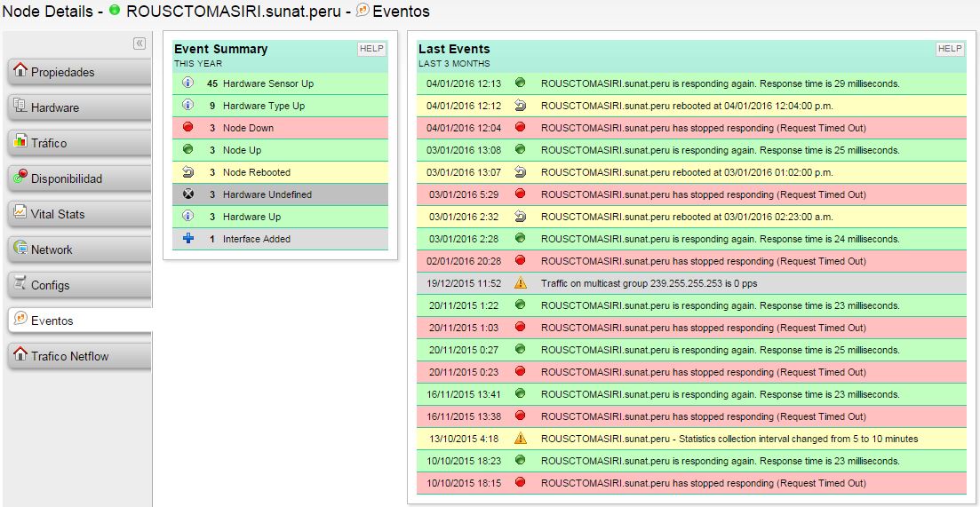Click the reboot icon for Node Rebooted

pos(188,171)
